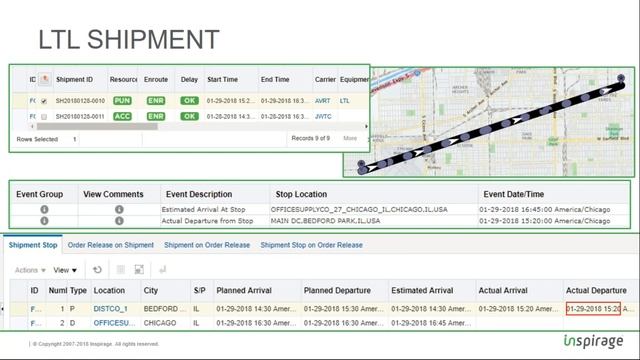This screenshot has height=360, width=640.
Task: Click the route destination marker on map
Action: (621, 78)
